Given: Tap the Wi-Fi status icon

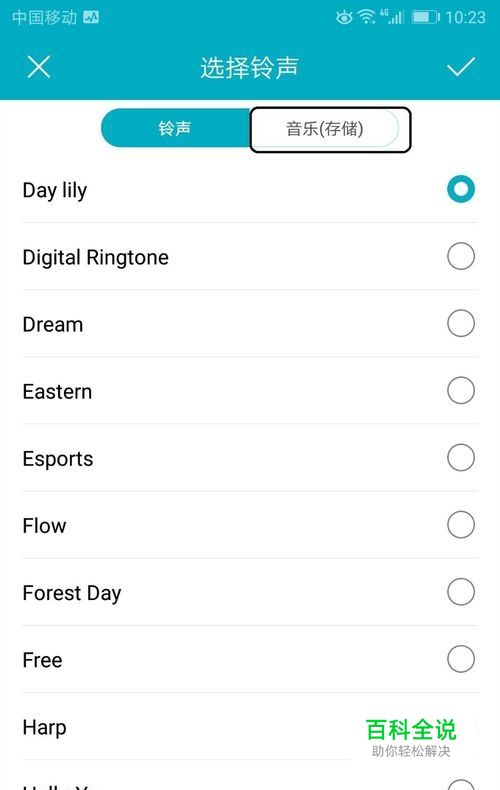Looking at the screenshot, I should pos(367,18).
